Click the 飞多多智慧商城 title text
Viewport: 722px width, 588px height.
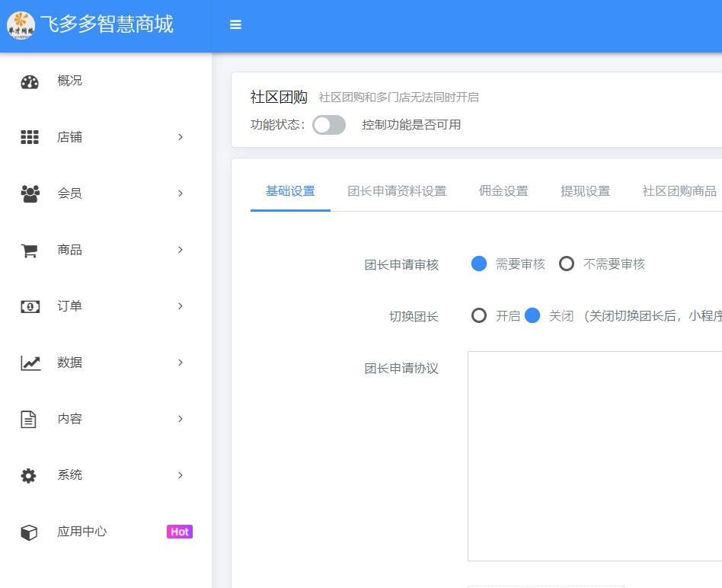[107, 24]
